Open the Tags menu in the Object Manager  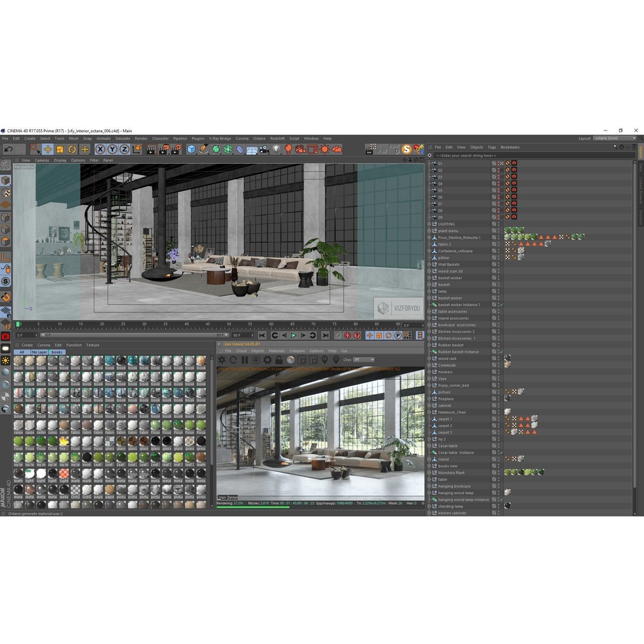click(491, 147)
